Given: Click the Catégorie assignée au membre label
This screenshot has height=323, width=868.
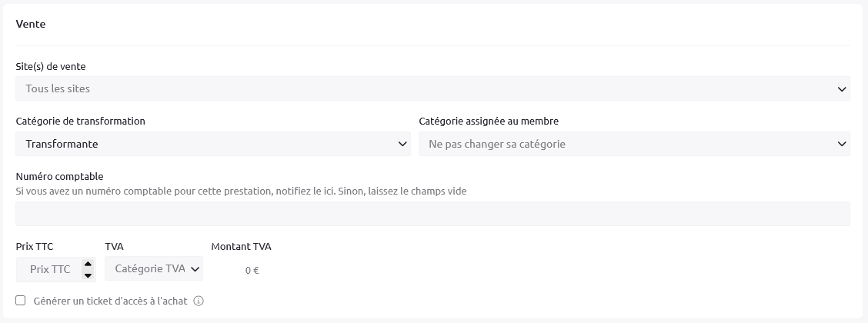Looking at the screenshot, I should (x=489, y=122).
